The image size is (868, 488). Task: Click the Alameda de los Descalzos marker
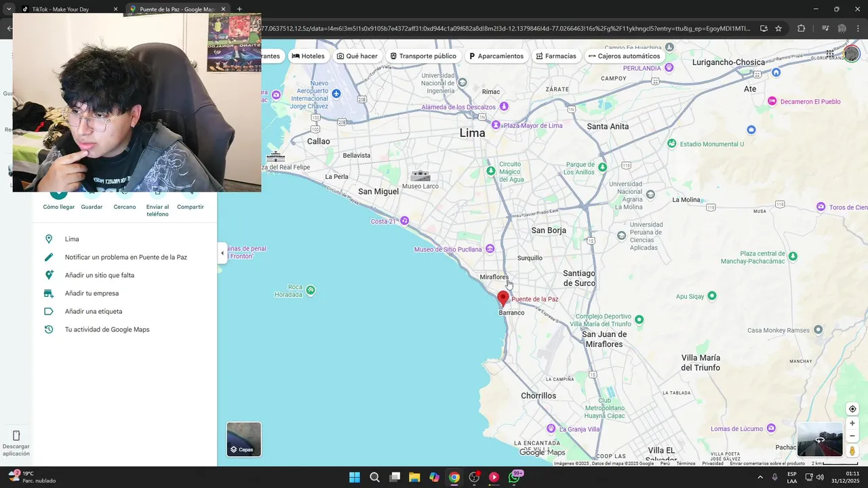[x=504, y=106]
